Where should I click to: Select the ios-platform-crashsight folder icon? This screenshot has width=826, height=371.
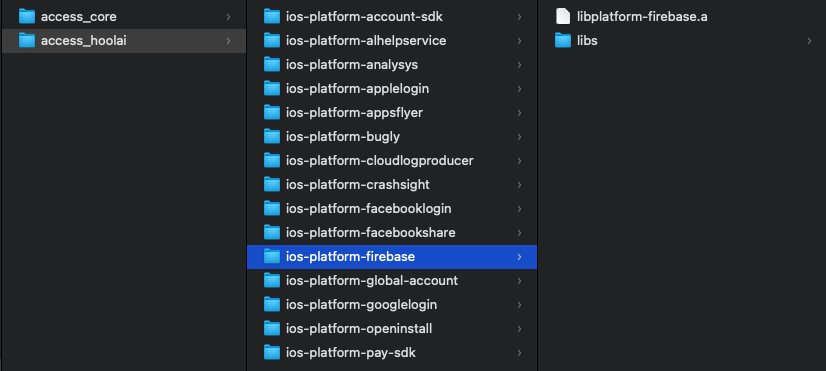(x=272, y=184)
